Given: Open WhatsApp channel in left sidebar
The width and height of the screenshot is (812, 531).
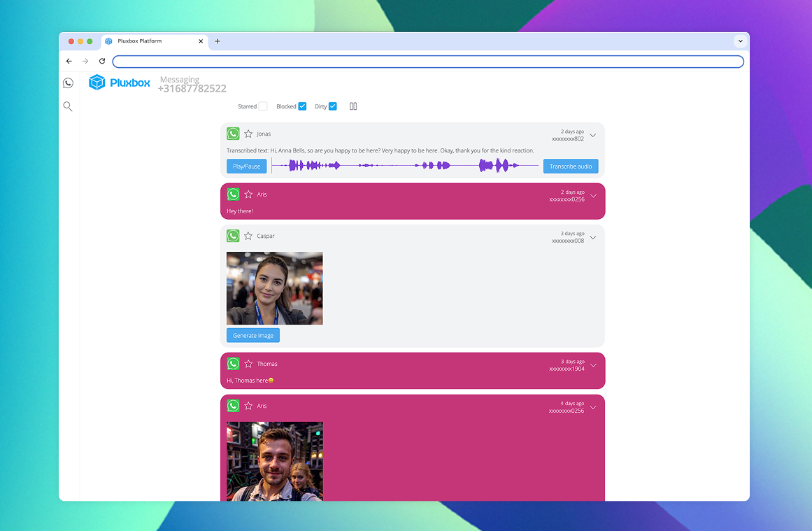Looking at the screenshot, I should click(68, 83).
